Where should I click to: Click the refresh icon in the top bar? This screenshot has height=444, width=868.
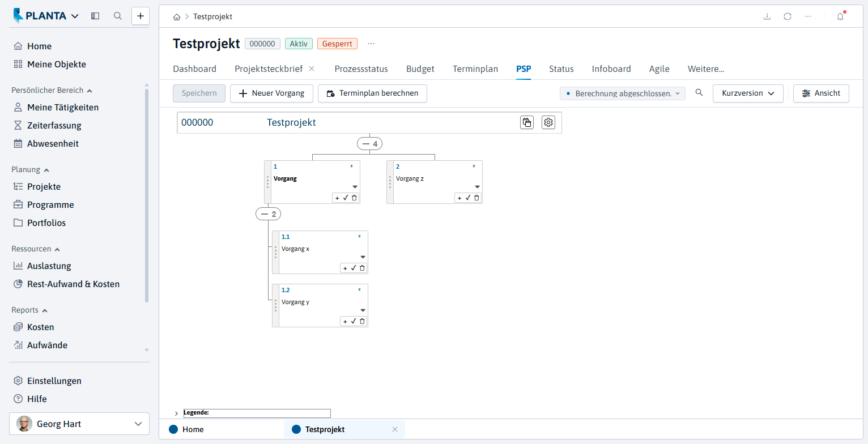tap(788, 16)
